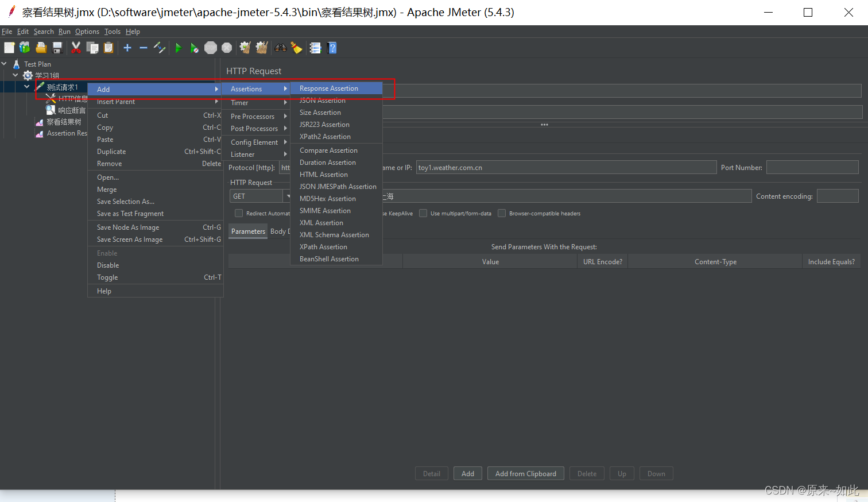Image resolution: width=868 pixels, height=502 pixels.
Task: Click the Stop sign toolbar icon
Action: pyautogui.click(x=211, y=48)
